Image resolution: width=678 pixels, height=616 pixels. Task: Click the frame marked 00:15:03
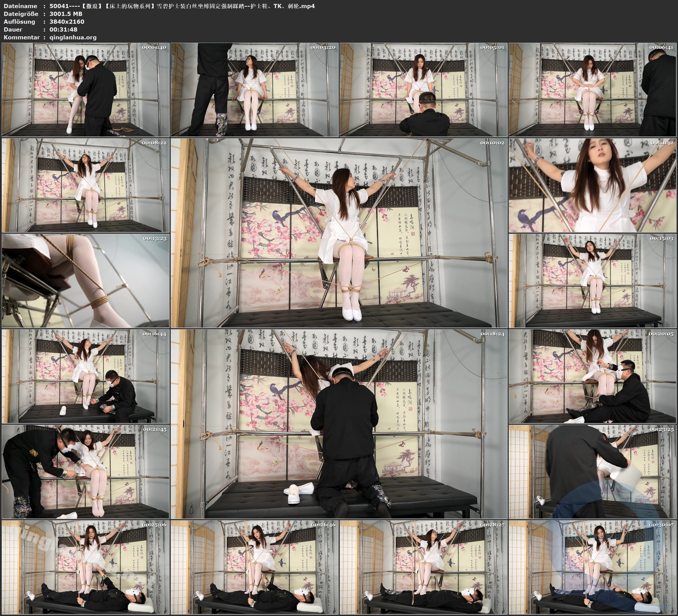coord(592,281)
